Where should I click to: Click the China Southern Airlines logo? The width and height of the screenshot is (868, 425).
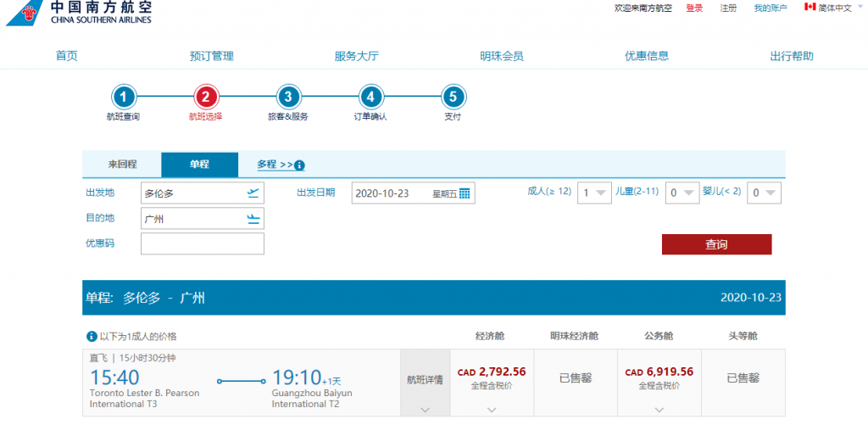78,13
